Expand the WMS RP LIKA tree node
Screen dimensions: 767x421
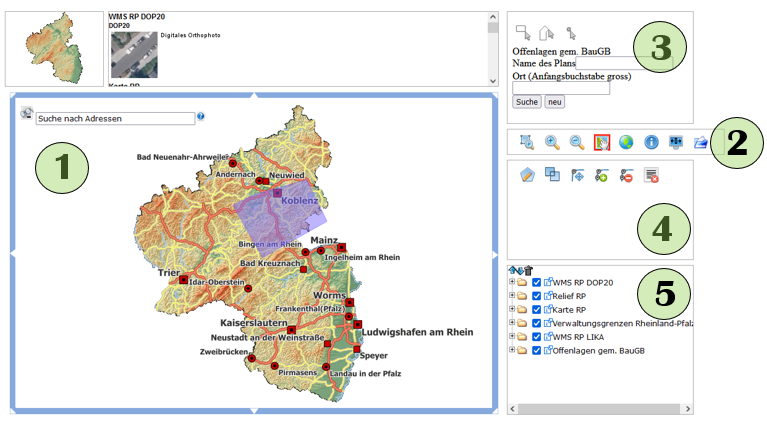512,337
